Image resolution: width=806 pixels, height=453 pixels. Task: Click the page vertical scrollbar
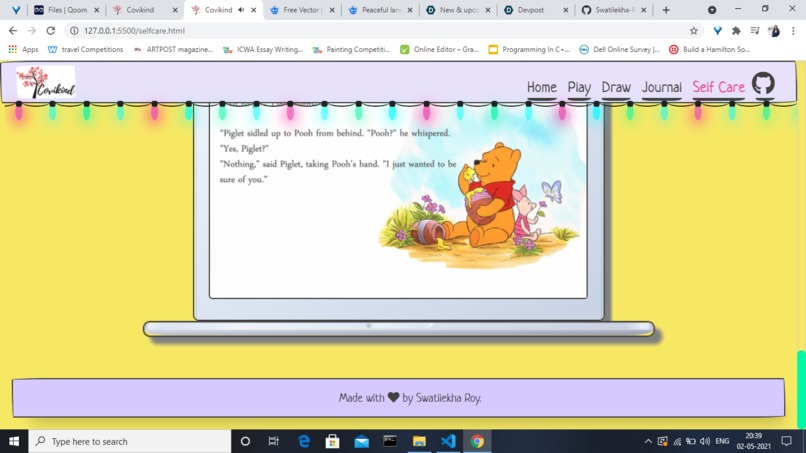click(801, 388)
